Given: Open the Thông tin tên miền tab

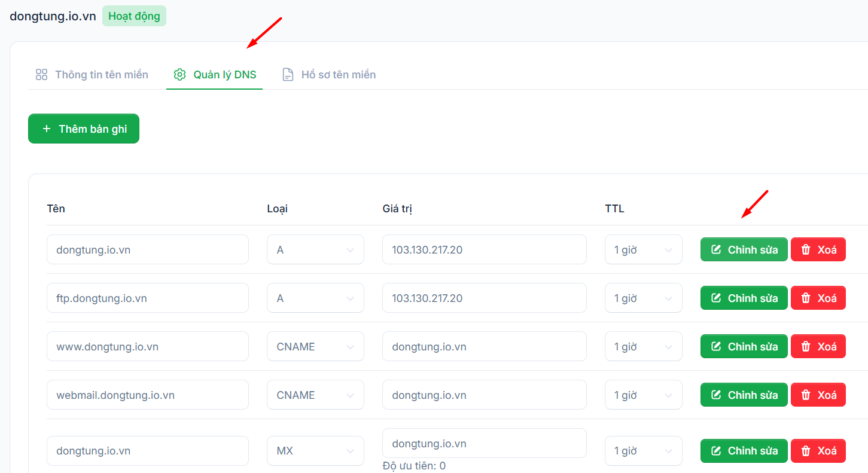Looking at the screenshot, I should point(92,75).
